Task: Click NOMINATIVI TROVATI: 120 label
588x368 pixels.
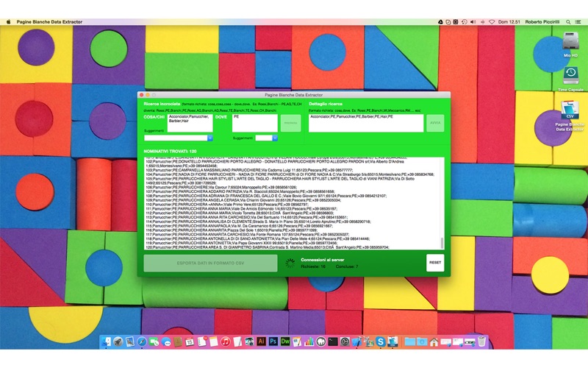Action: point(170,152)
